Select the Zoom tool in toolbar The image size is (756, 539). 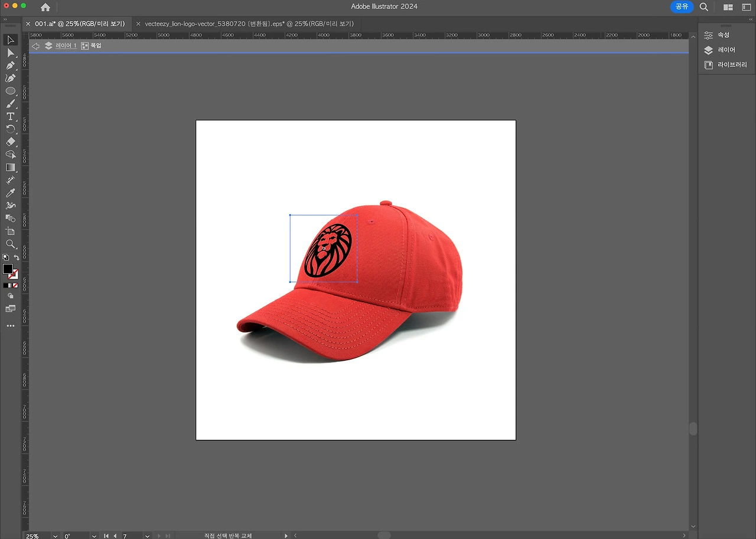point(10,244)
